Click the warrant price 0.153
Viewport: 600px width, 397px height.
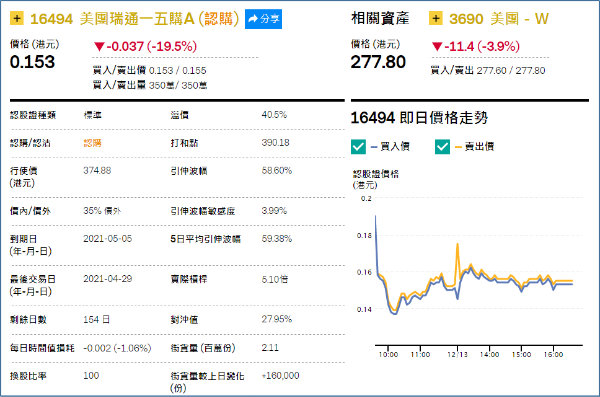[x=33, y=62]
